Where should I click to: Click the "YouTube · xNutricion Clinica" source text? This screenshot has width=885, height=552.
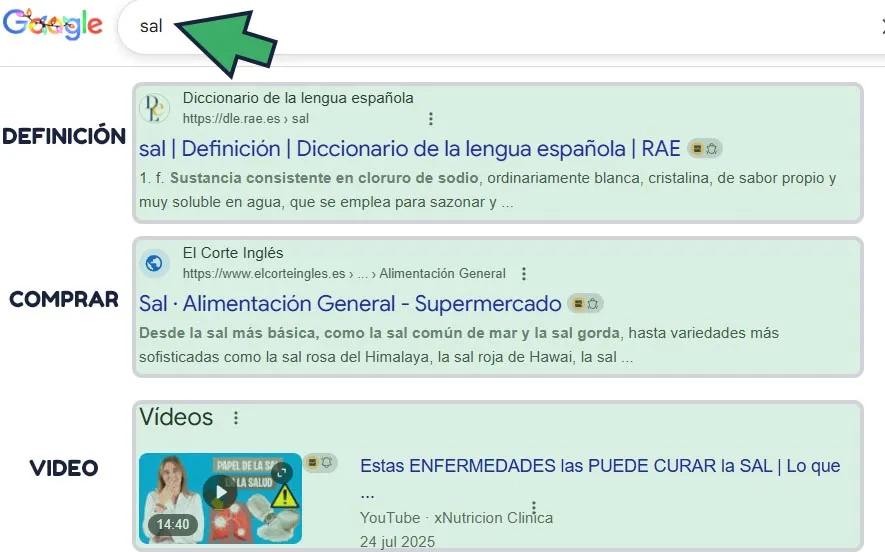(x=456, y=518)
